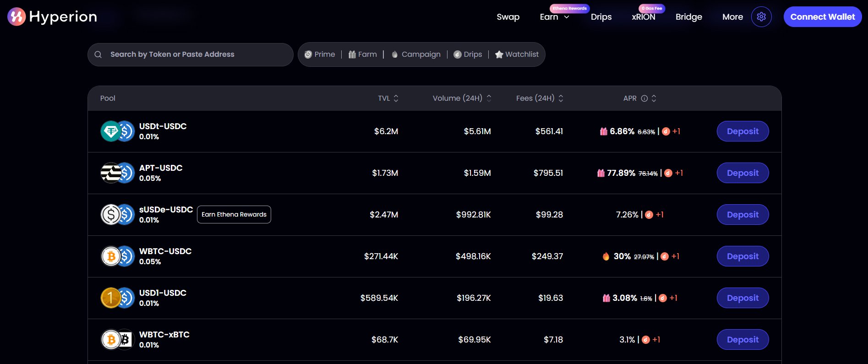Image resolution: width=868 pixels, height=364 pixels.
Task: Click the Earn Ethena Rewards badge
Action: (234, 215)
